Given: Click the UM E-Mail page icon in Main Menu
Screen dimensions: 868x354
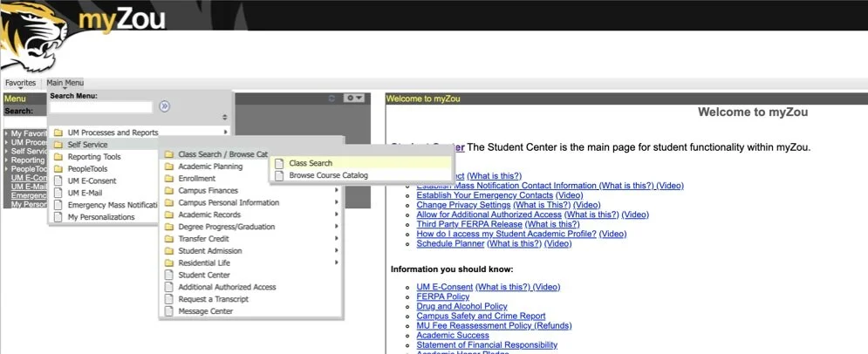Looking at the screenshot, I should click(58, 193).
